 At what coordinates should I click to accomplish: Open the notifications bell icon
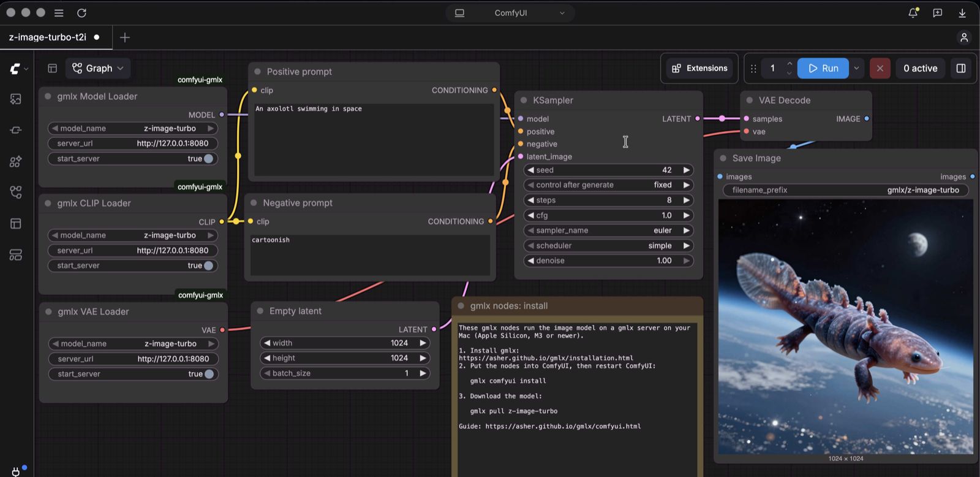(913, 13)
